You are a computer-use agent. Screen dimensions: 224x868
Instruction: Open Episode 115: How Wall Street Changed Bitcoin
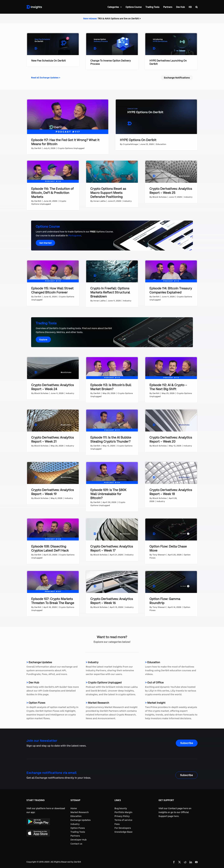click(x=52, y=290)
